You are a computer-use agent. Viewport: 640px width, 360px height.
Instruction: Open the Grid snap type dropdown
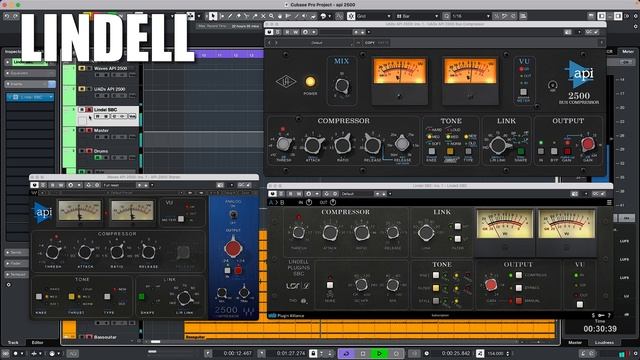pos(374,16)
